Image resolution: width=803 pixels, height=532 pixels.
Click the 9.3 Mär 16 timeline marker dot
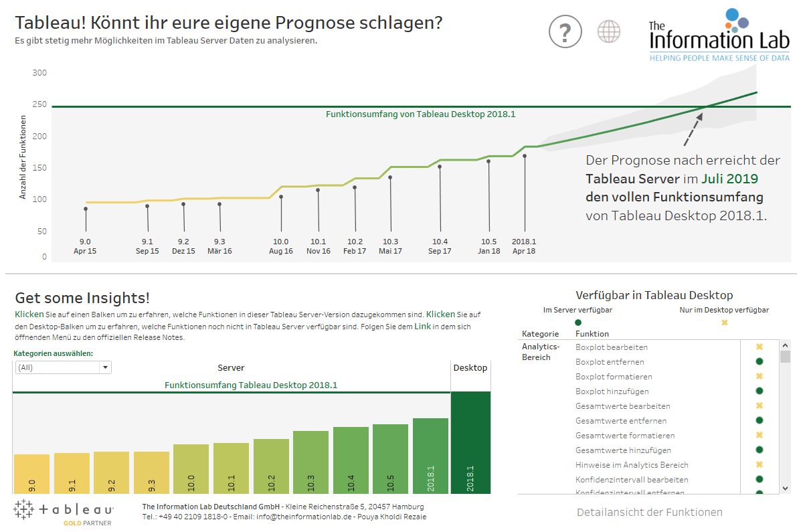[219, 204]
